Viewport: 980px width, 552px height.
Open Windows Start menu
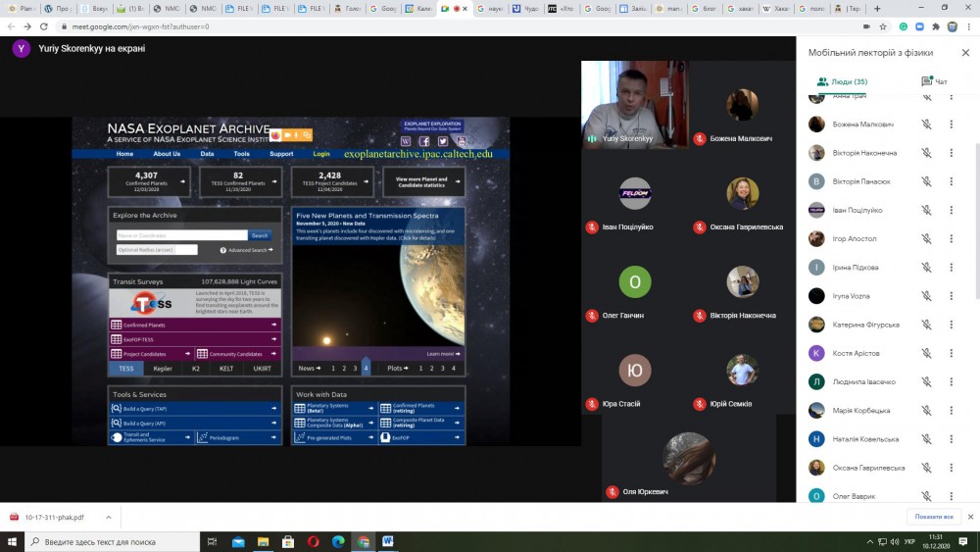pyautogui.click(x=12, y=541)
